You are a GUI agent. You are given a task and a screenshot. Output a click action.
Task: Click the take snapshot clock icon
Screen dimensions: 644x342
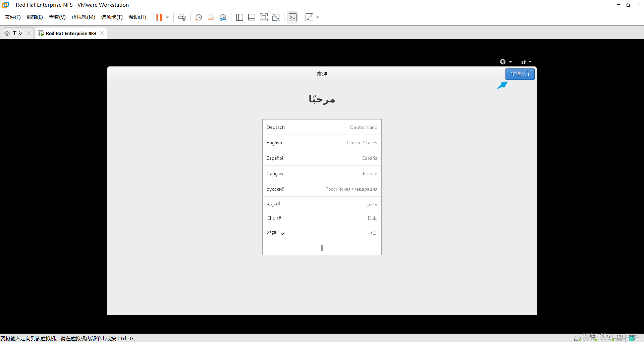coord(199,17)
